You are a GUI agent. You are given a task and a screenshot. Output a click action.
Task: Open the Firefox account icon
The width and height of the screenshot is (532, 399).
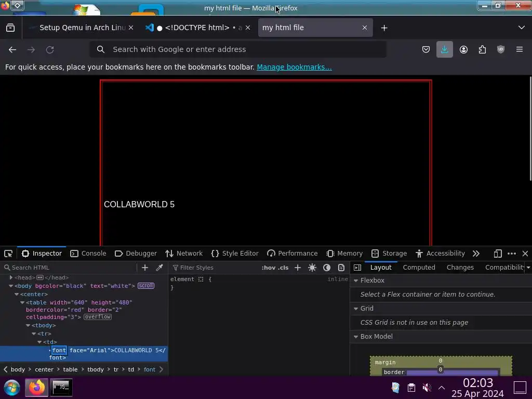(x=463, y=49)
